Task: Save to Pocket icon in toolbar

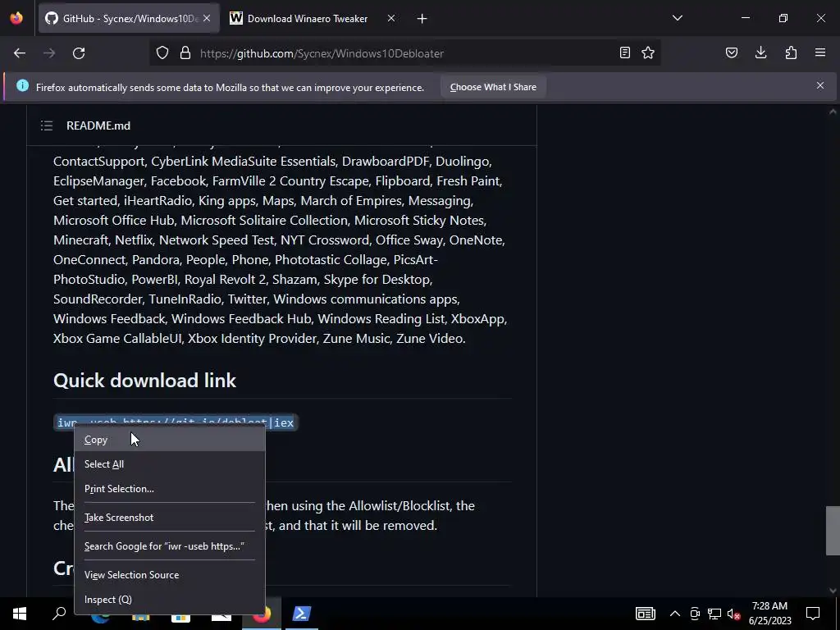Action: tap(732, 52)
